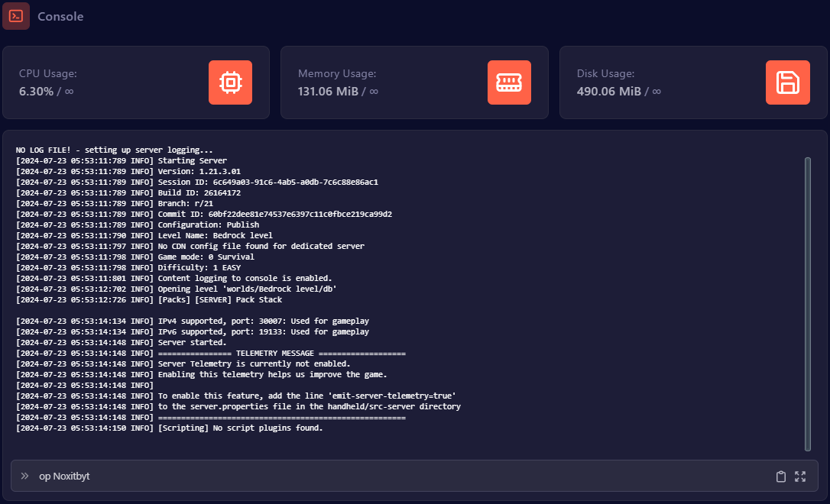830x504 pixels.
Task: Click the 'NO LOG FILE!' first log line
Action: [x=115, y=150]
